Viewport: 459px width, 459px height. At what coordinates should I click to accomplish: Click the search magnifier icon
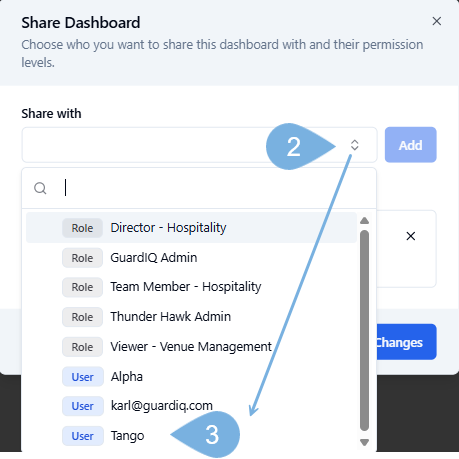point(40,188)
